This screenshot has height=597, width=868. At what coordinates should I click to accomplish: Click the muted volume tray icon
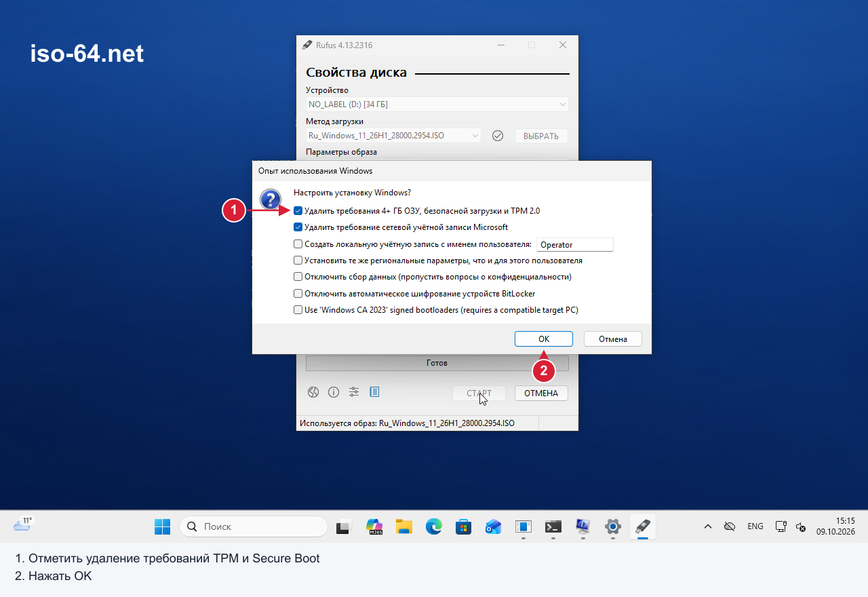800,526
